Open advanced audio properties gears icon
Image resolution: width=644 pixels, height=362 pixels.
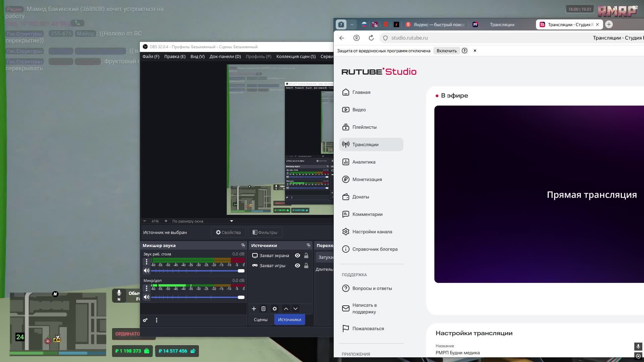pyautogui.click(x=145, y=320)
